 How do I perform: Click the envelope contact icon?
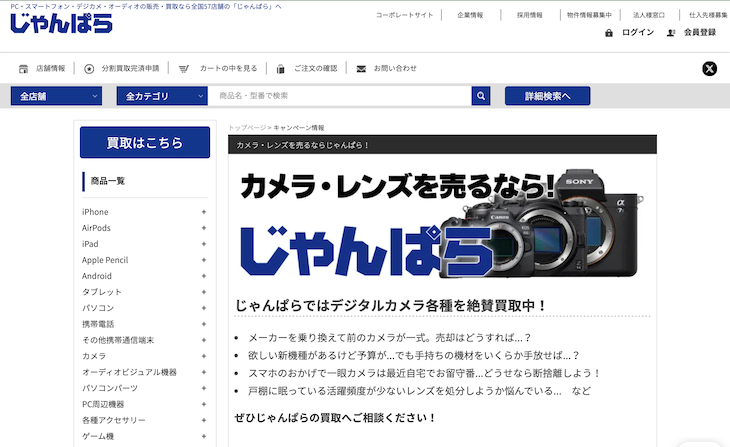(361, 68)
